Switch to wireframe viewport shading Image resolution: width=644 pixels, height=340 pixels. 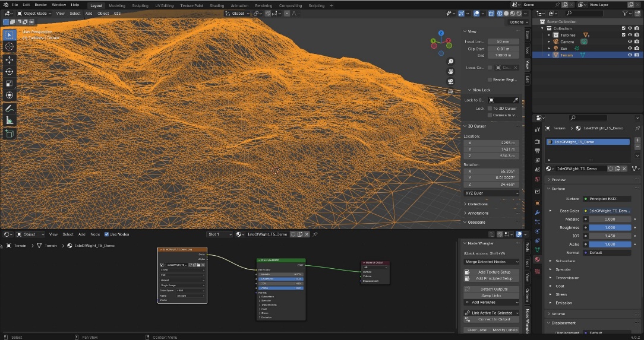tap(500, 14)
